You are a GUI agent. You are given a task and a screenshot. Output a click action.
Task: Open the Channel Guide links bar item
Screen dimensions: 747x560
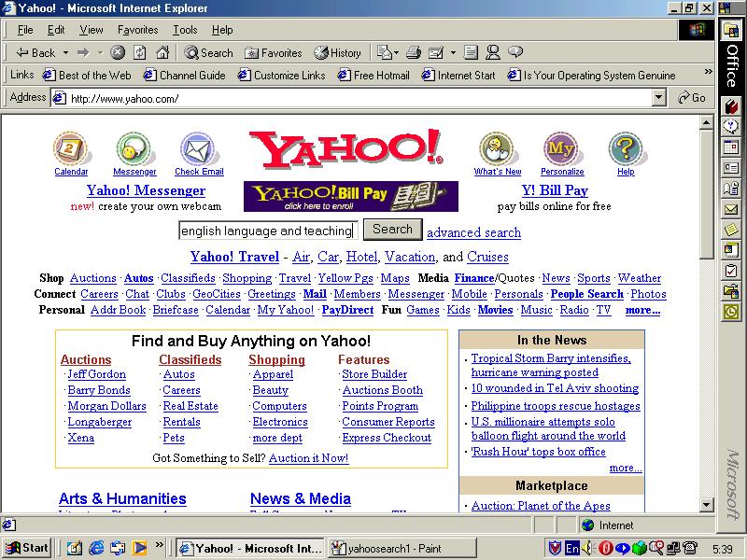(184, 76)
